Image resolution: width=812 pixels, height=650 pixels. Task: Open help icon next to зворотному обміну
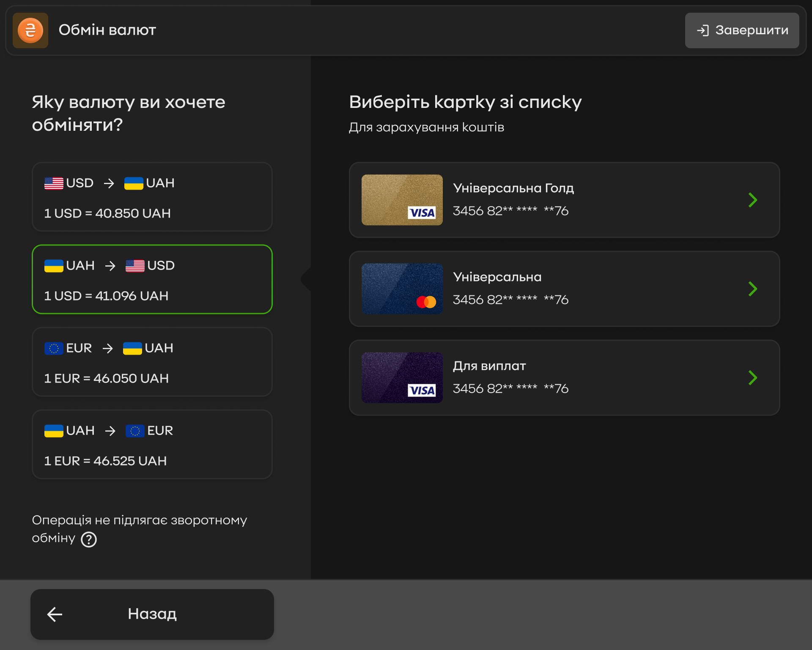(89, 540)
